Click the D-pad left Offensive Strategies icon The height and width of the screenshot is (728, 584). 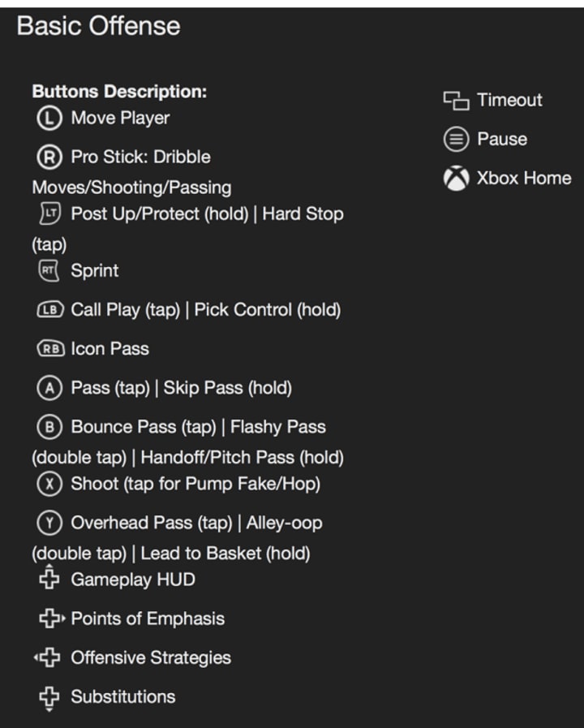click(48, 657)
